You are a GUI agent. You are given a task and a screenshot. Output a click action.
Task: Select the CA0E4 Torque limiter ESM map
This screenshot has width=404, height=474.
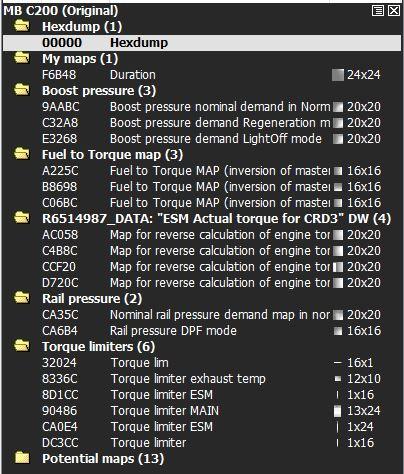(x=202, y=427)
